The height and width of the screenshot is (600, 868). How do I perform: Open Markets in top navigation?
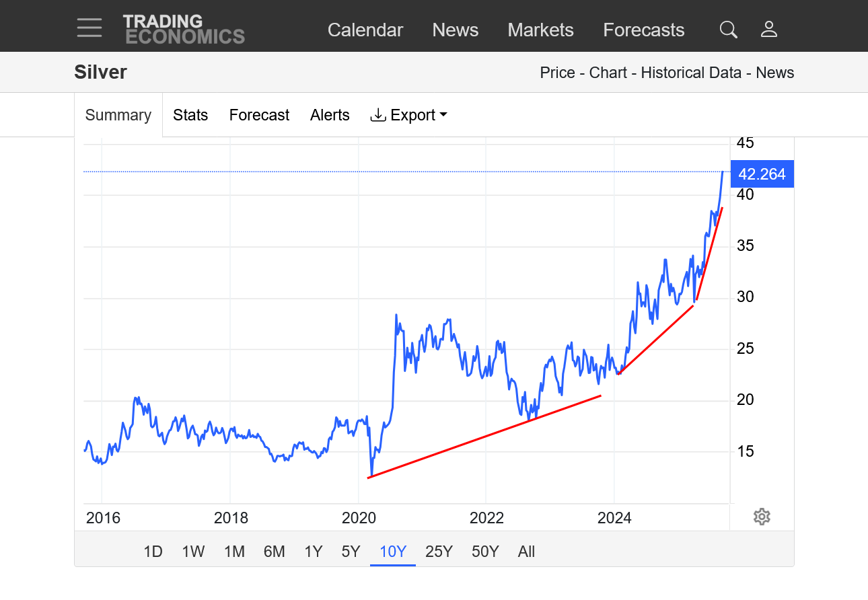click(x=540, y=30)
